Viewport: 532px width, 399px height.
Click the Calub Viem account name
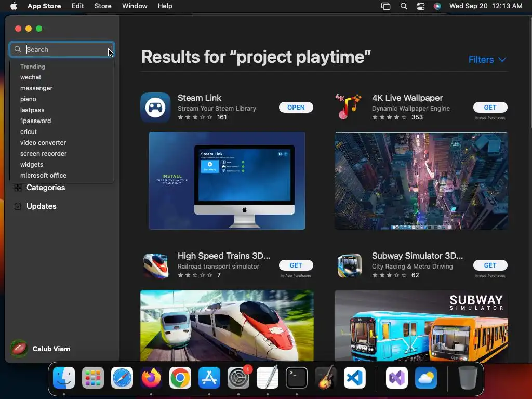pyautogui.click(x=51, y=349)
